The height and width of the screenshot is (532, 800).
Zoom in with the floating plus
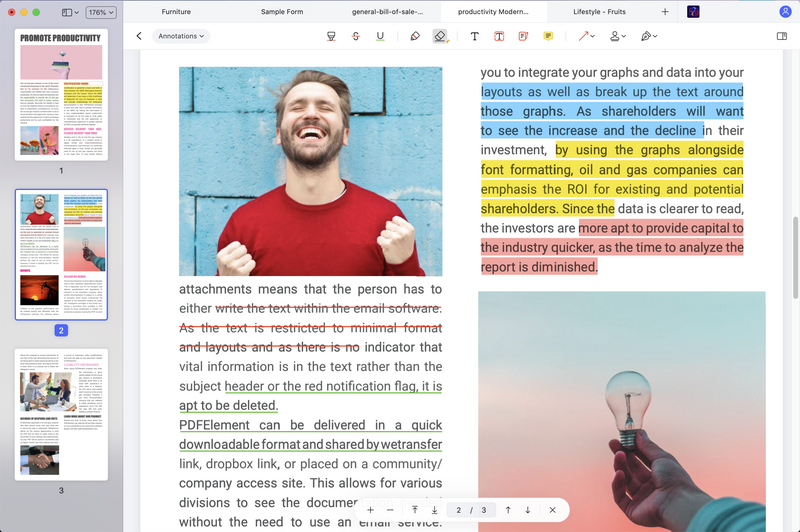(370, 510)
